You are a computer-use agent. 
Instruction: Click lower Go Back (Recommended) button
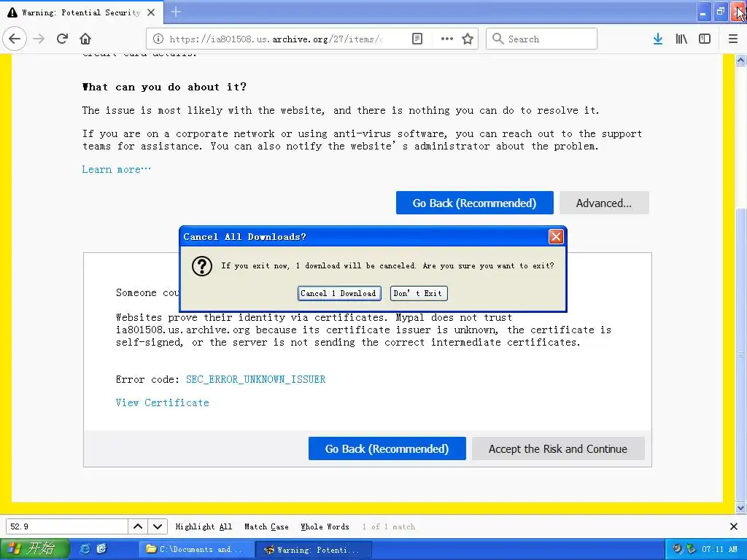(x=387, y=448)
